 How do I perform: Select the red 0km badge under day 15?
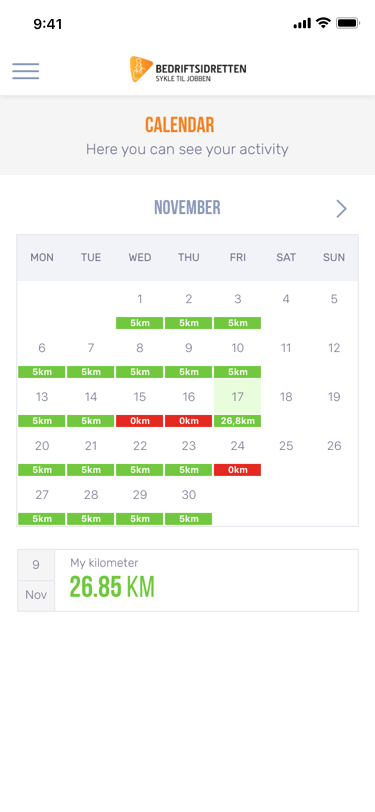(x=140, y=421)
